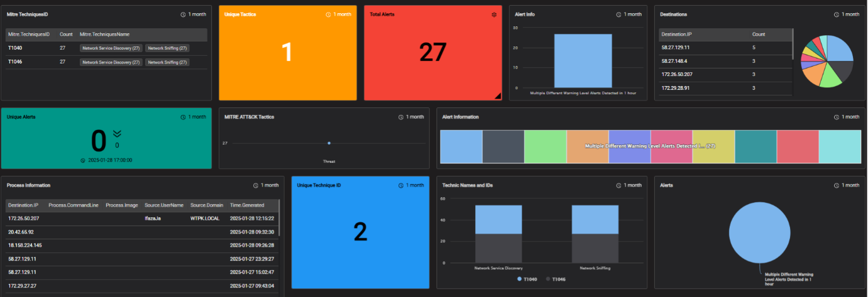868x297 pixels.
Task: Click the teal block in Alert Information
Action: click(755, 147)
